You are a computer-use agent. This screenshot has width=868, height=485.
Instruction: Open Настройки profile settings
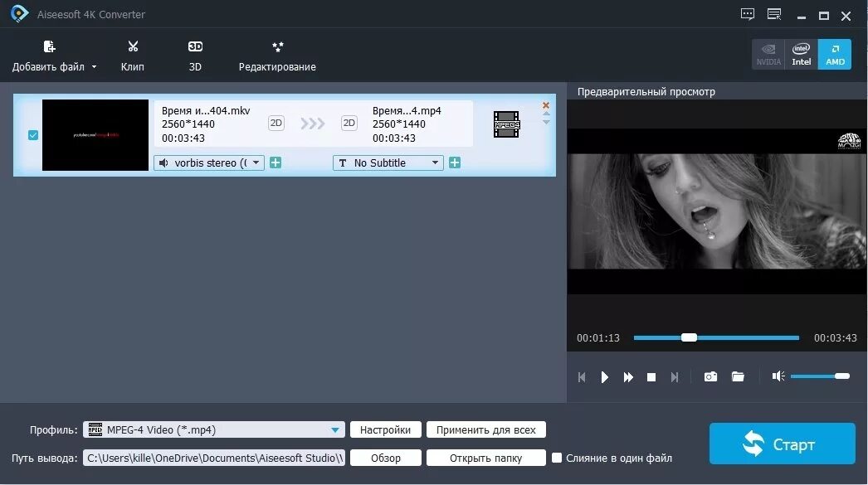pos(385,429)
